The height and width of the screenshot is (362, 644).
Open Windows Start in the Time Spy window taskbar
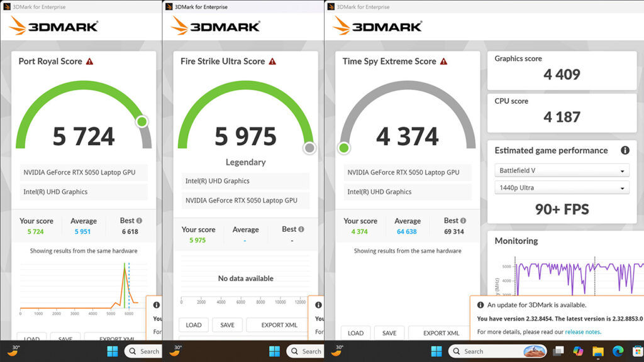point(436,351)
